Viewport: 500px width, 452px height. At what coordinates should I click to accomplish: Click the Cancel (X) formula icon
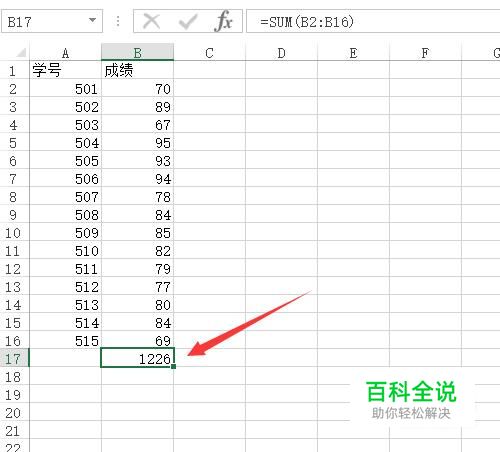tap(152, 22)
